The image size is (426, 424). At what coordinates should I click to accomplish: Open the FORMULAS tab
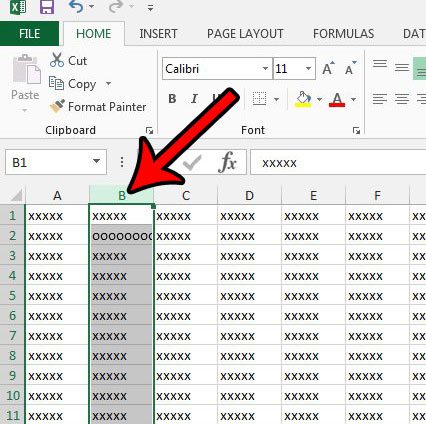click(x=343, y=34)
